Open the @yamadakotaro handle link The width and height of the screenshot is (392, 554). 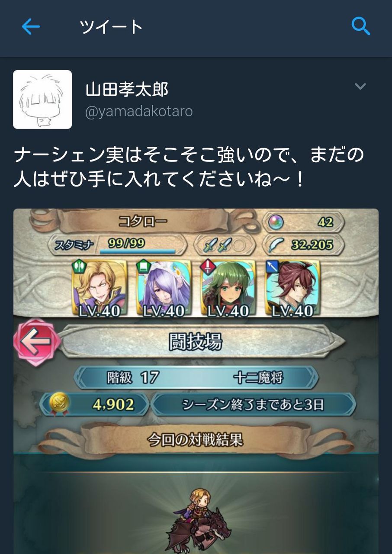(139, 111)
